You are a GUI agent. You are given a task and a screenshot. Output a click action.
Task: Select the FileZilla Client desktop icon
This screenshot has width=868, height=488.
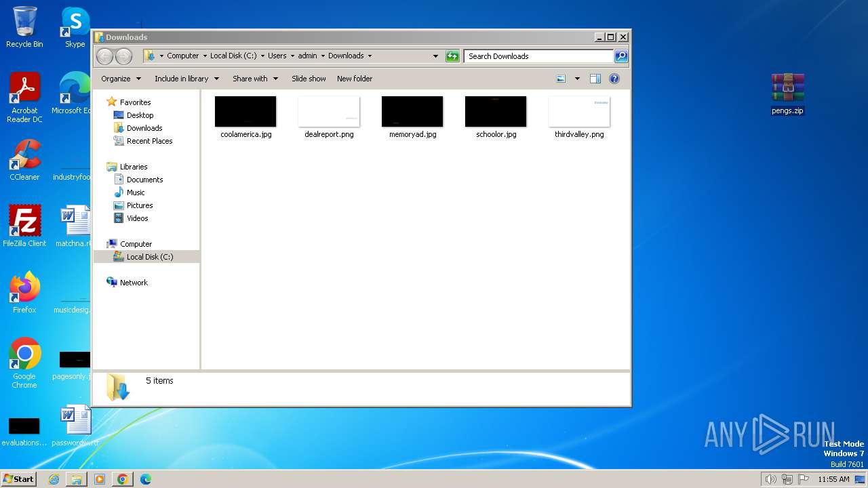click(x=24, y=226)
